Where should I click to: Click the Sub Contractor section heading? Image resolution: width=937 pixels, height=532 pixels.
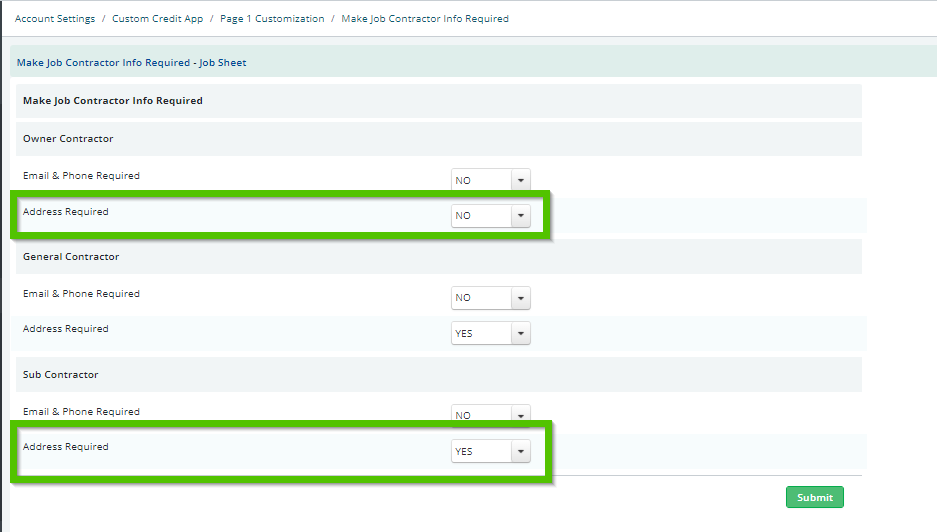coord(60,375)
